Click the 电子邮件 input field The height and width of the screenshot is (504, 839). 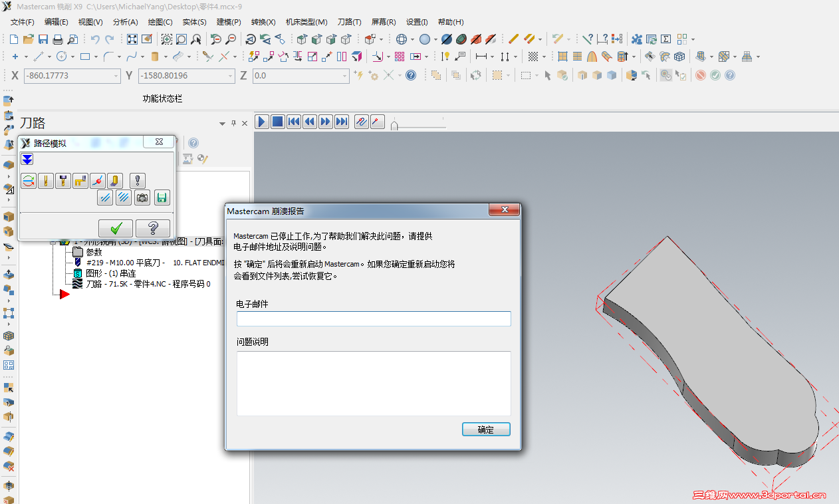pos(374,318)
